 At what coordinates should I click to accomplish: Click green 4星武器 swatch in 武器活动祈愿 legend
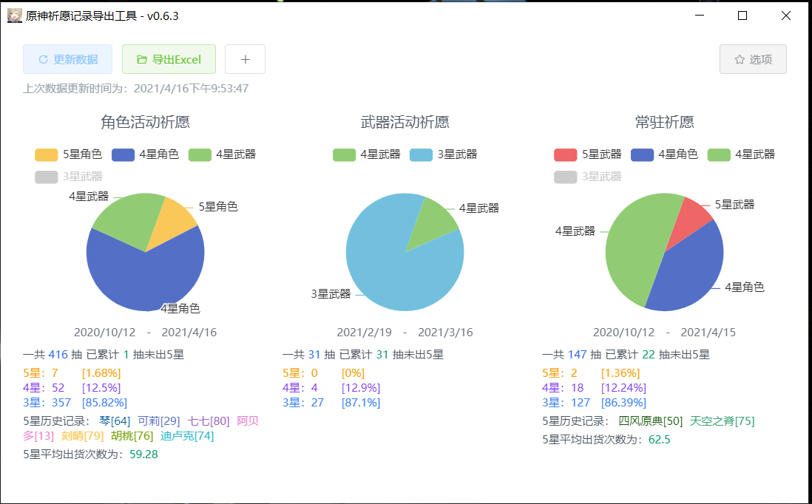(345, 154)
